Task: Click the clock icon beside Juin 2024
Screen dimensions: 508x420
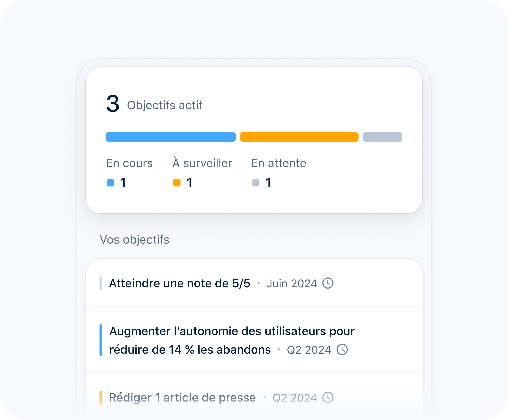Action: tap(328, 283)
